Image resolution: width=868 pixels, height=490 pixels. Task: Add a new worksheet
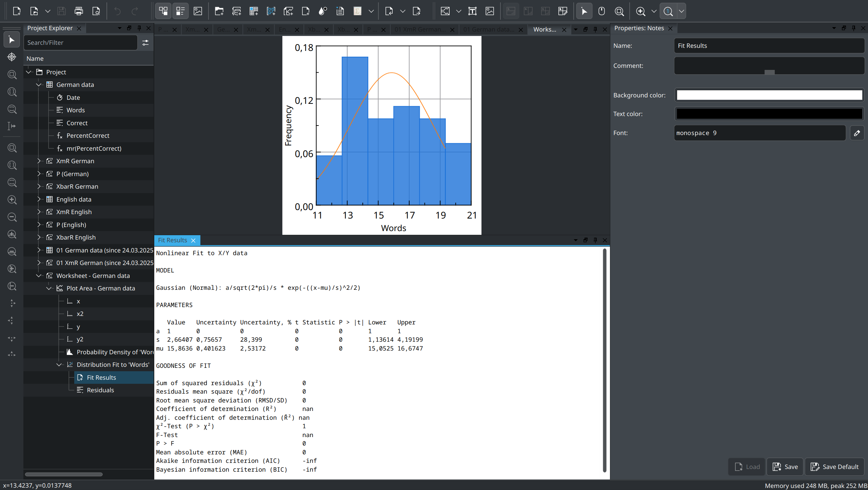tap(288, 11)
